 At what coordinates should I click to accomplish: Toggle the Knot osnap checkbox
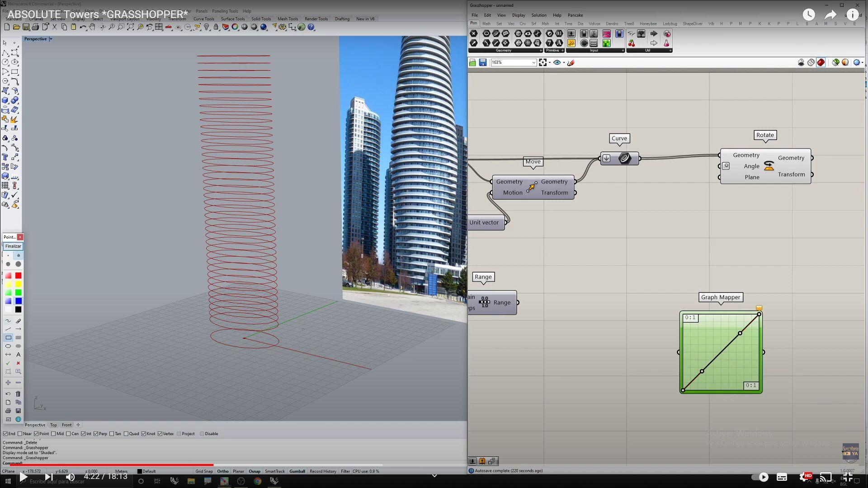pyautogui.click(x=144, y=434)
